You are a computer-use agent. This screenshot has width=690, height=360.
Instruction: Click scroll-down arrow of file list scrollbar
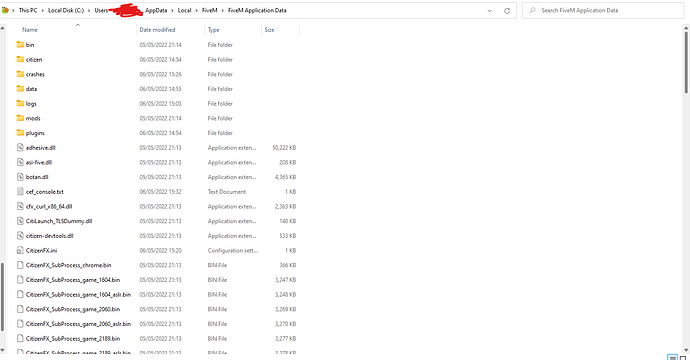click(x=686, y=350)
